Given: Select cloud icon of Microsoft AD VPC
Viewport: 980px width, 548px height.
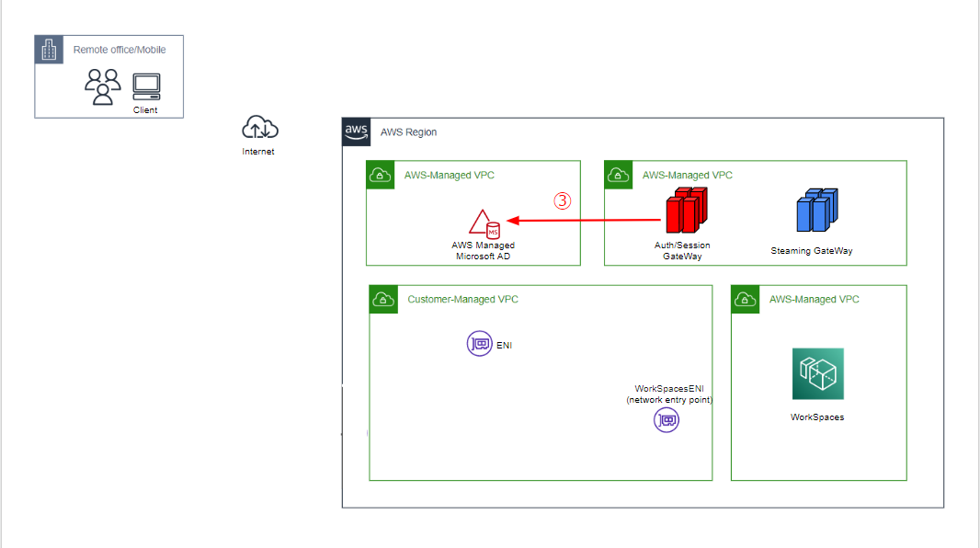Looking at the screenshot, I should 380,175.
